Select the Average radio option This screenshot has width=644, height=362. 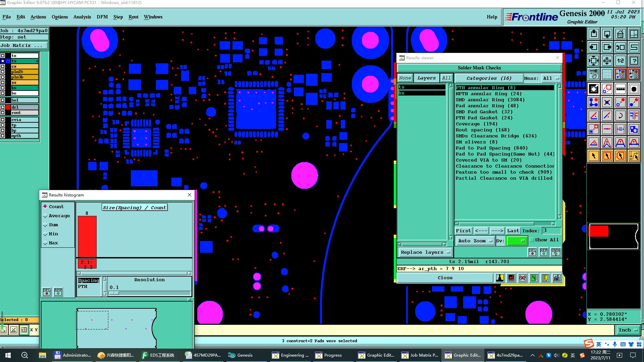[45, 216]
